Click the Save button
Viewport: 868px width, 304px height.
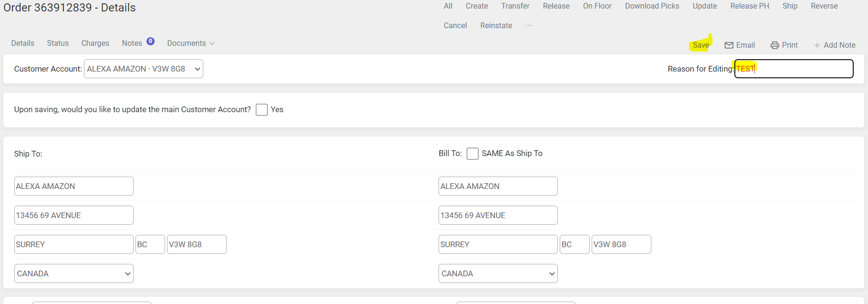coord(701,45)
